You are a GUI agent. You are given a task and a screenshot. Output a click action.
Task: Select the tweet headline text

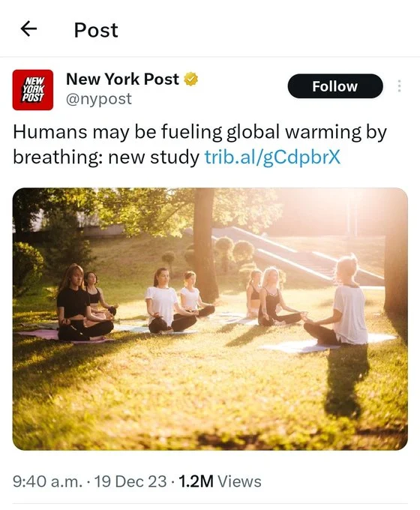(x=199, y=145)
